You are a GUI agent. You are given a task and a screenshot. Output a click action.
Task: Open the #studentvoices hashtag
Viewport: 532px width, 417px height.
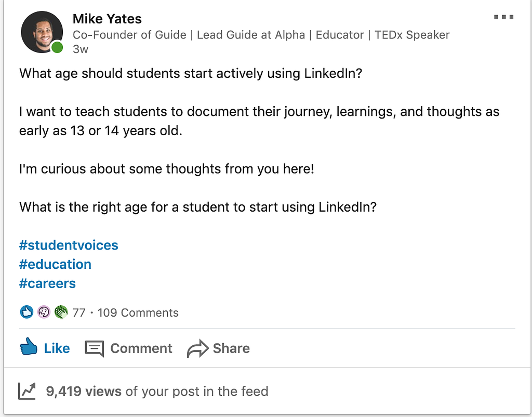pos(69,245)
